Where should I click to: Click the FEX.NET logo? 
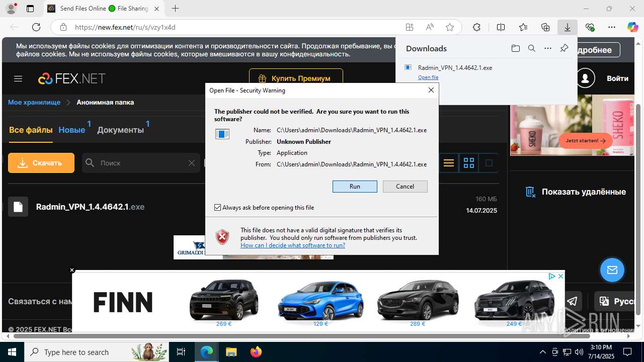pyautogui.click(x=72, y=78)
